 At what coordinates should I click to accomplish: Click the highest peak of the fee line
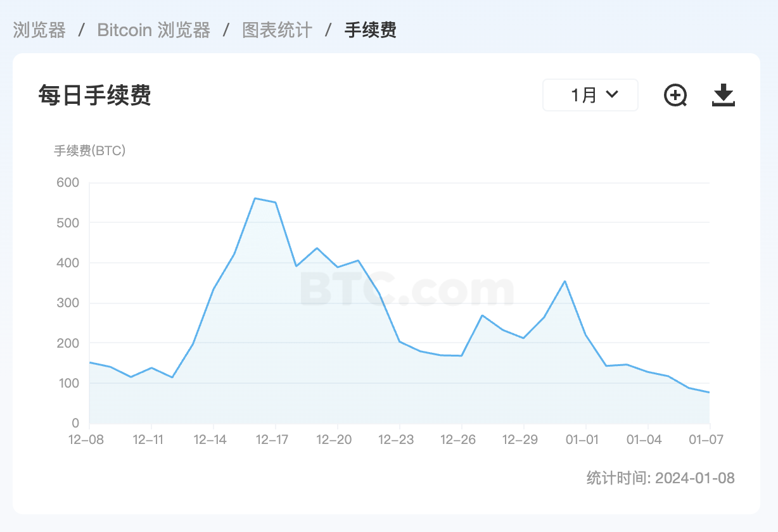click(x=255, y=198)
